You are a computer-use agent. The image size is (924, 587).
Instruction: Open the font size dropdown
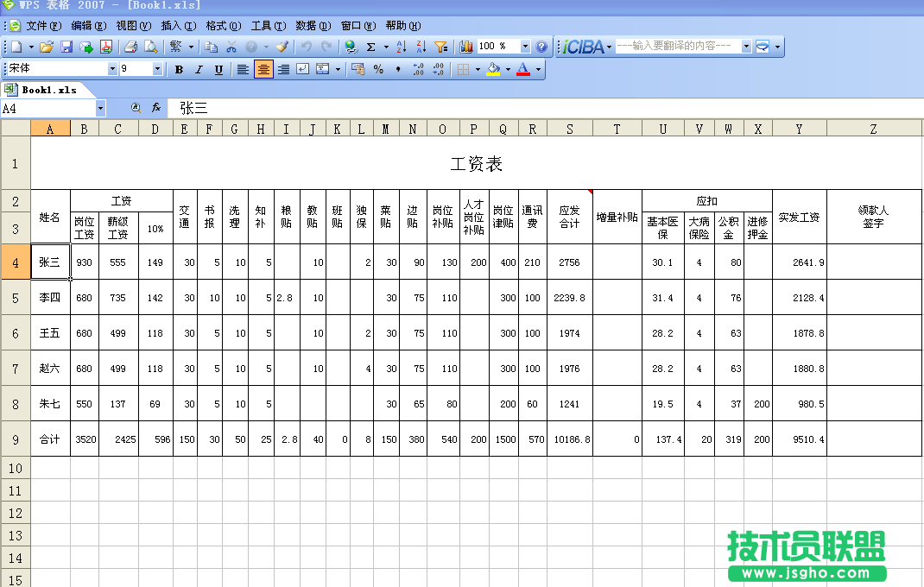tap(157, 69)
